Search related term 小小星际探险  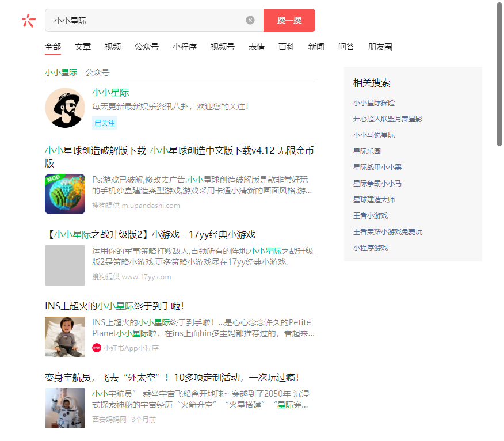pyautogui.click(x=374, y=103)
